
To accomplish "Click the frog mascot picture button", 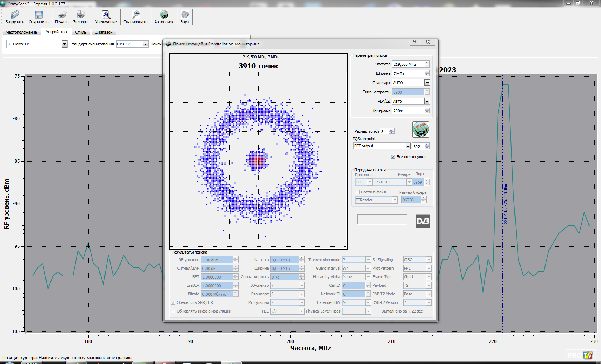I will click(x=420, y=129).
